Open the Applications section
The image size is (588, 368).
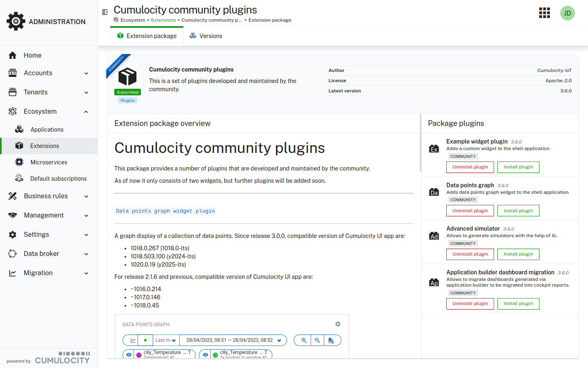47,129
